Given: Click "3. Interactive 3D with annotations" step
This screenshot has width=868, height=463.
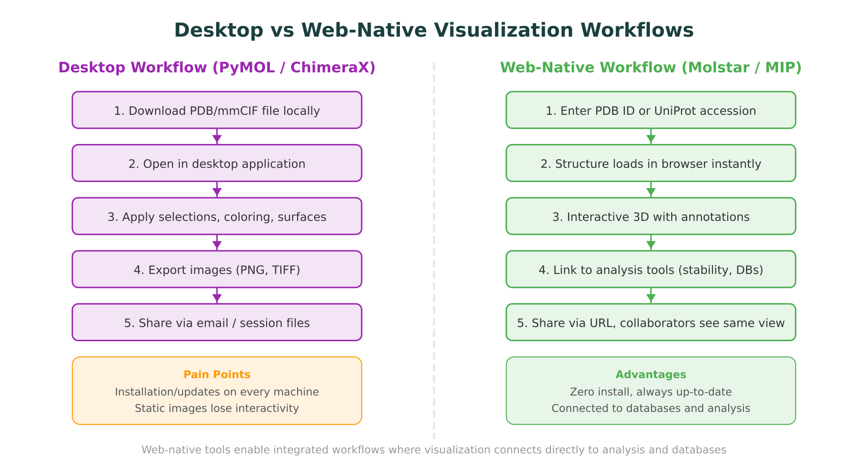Looking at the screenshot, I should click(651, 216).
